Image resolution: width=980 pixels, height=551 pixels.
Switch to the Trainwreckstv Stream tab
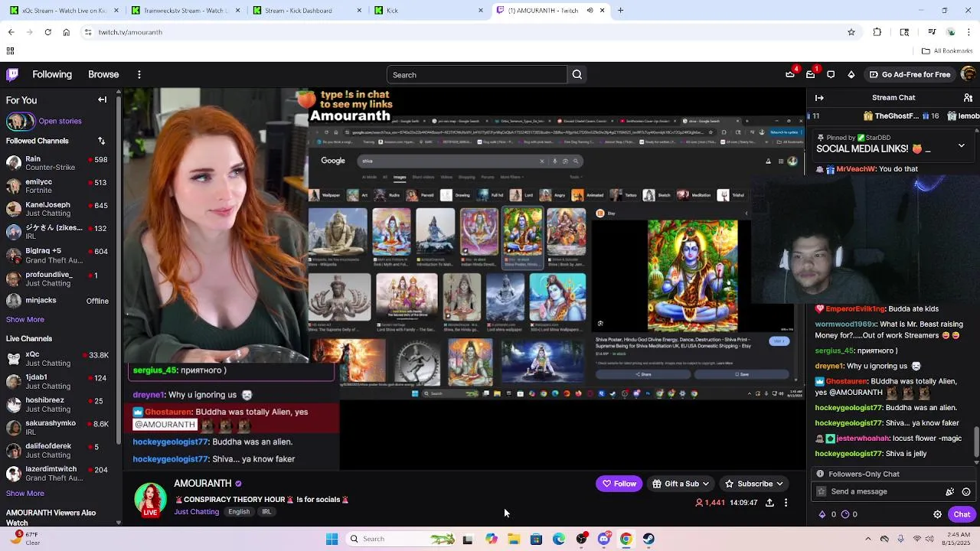185,11
